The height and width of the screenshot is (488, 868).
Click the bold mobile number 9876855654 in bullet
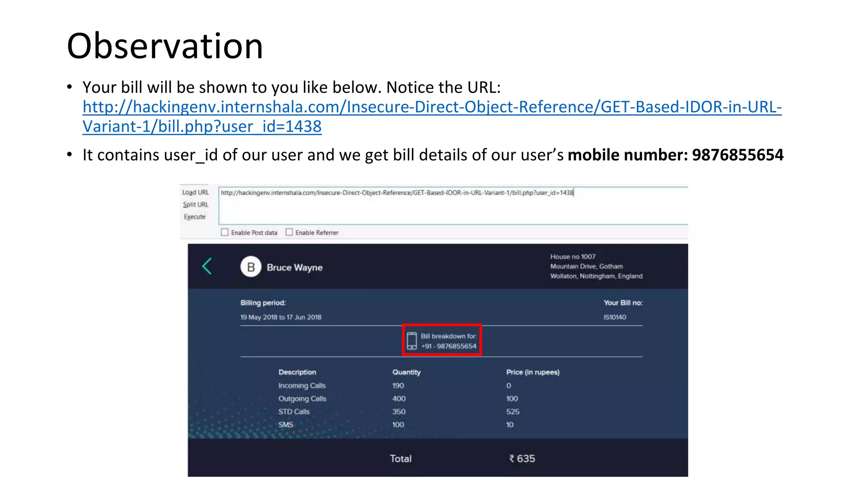738,155
